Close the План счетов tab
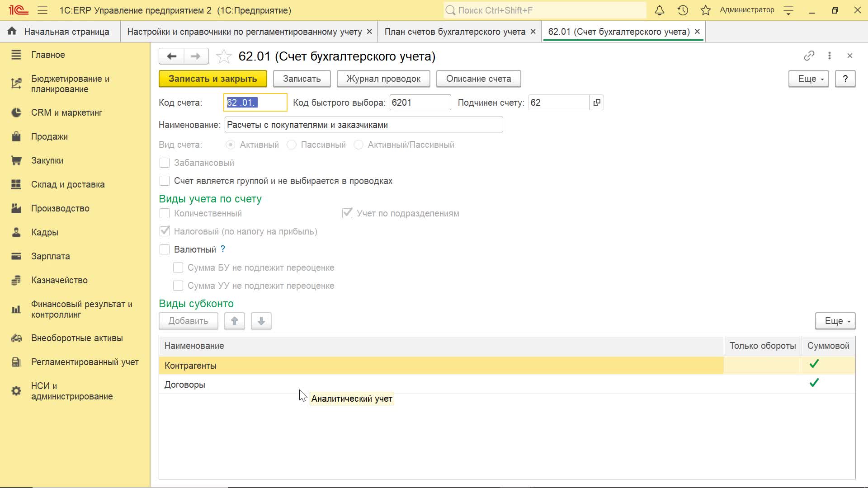This screenshot has width=868, height=488. coord(533,32)
